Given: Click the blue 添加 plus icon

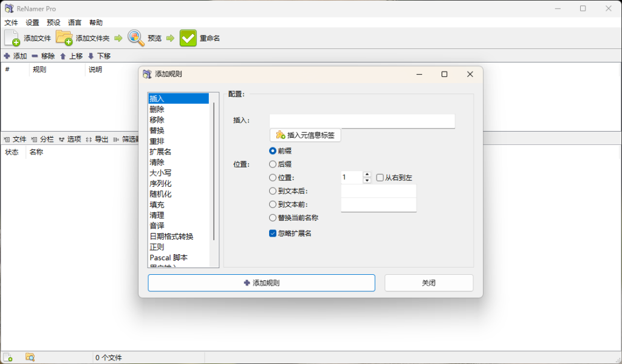Looking at the screenshot, I should point(6,56).
